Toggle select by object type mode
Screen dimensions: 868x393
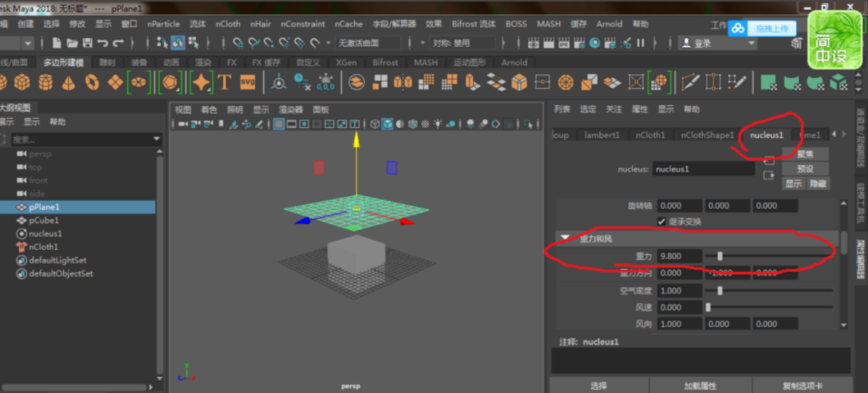click(x=178, y=42)
